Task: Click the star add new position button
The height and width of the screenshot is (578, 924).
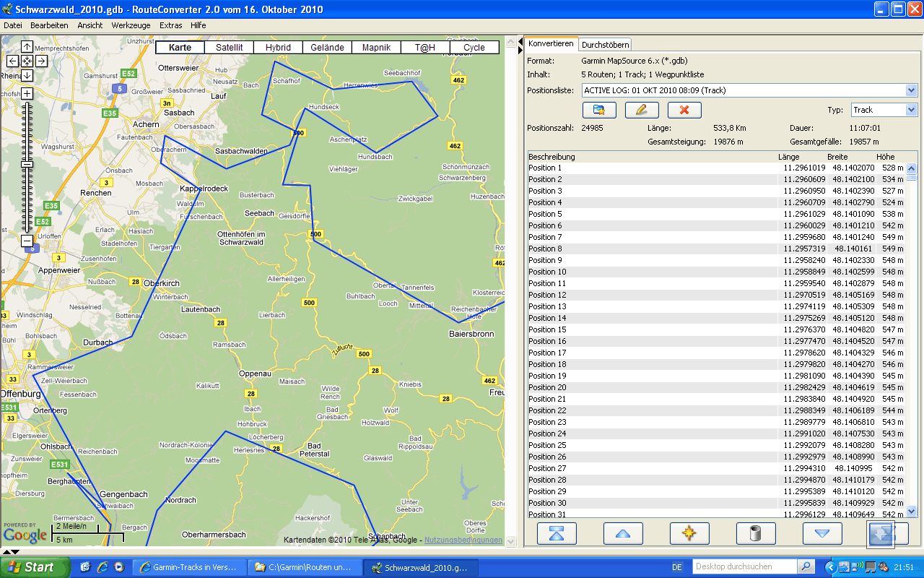Action: 689,533
